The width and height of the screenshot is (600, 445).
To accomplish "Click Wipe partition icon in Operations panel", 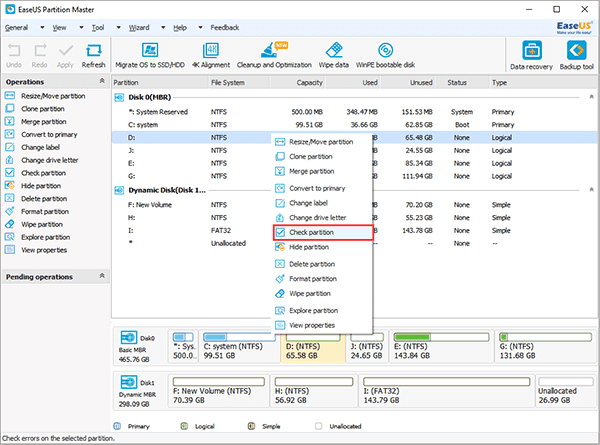I will 10,224.
